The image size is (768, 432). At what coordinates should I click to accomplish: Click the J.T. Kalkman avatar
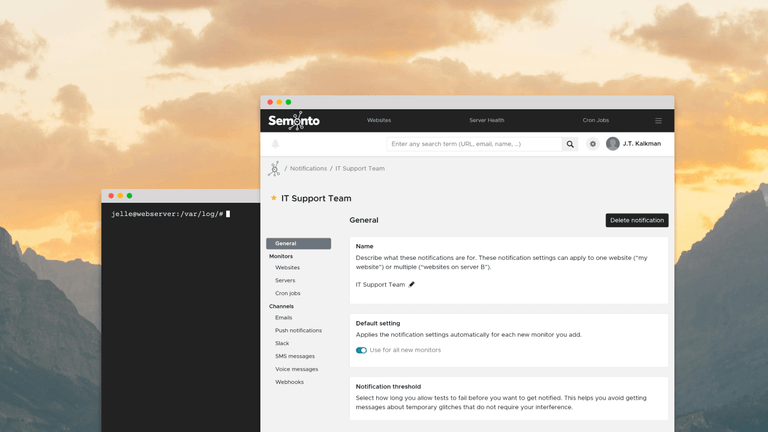click(612, 144)
